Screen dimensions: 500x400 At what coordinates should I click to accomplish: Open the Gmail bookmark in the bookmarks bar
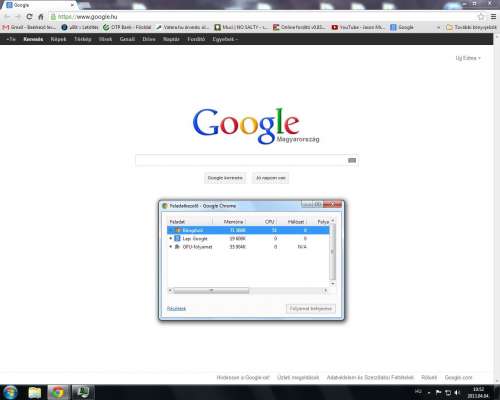point(29,27)
